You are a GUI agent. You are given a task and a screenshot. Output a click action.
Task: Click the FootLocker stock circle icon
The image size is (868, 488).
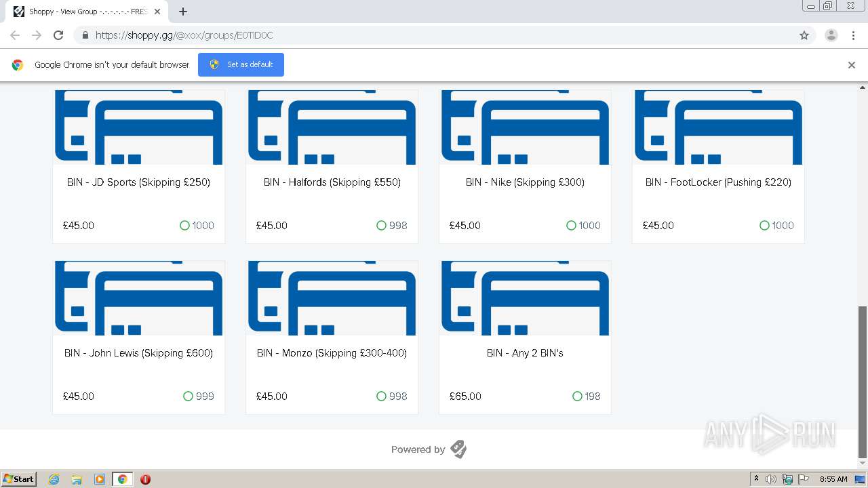tap(764, 226)
